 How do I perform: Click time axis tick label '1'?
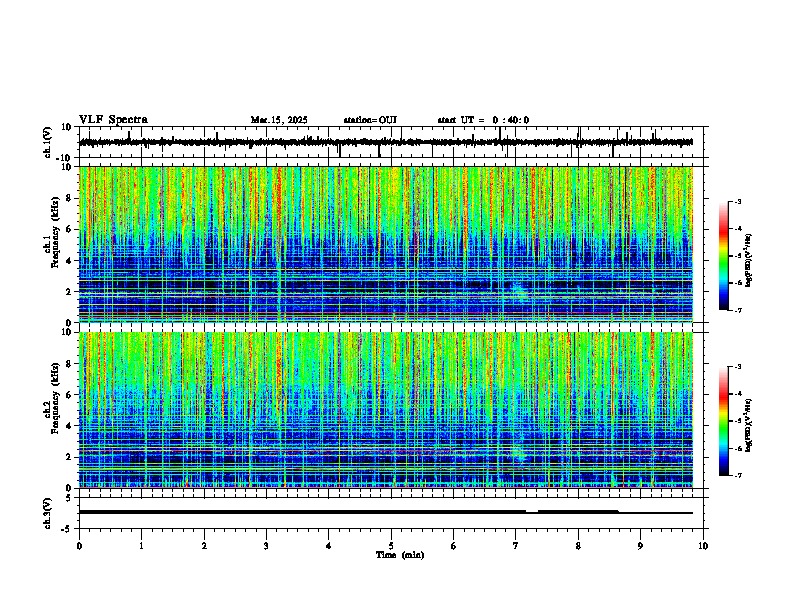click(141, 546)
